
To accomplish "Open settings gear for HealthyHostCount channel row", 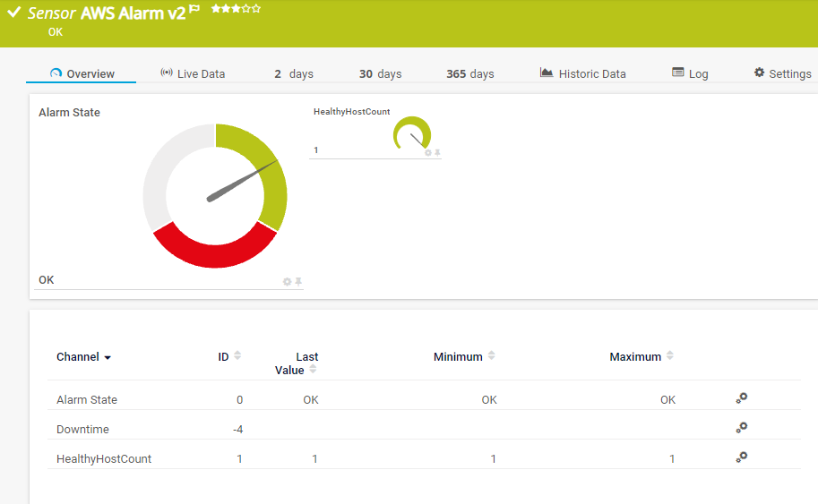I will pyautogui.click(x=741, y=457).
